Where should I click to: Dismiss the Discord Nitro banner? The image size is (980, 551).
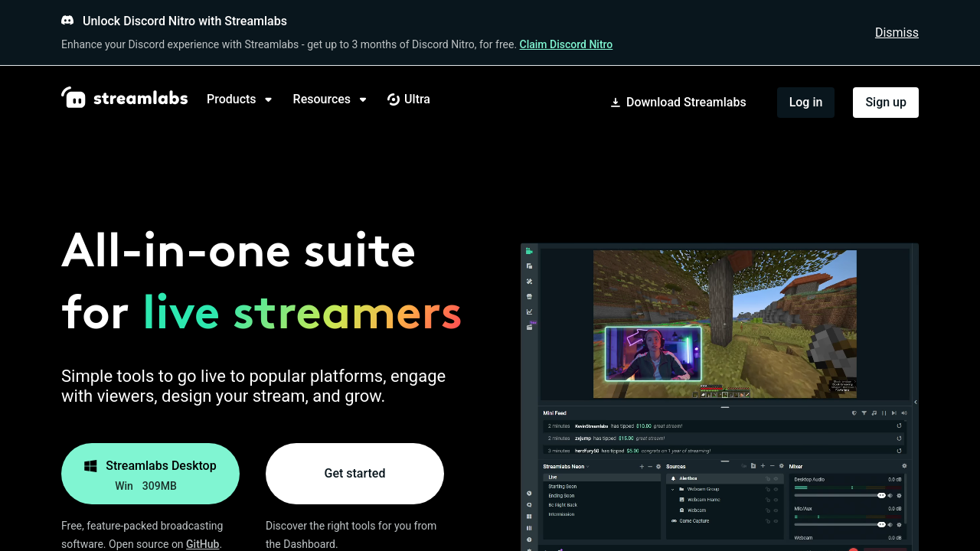pyautogui.click(x=897, y=32)
